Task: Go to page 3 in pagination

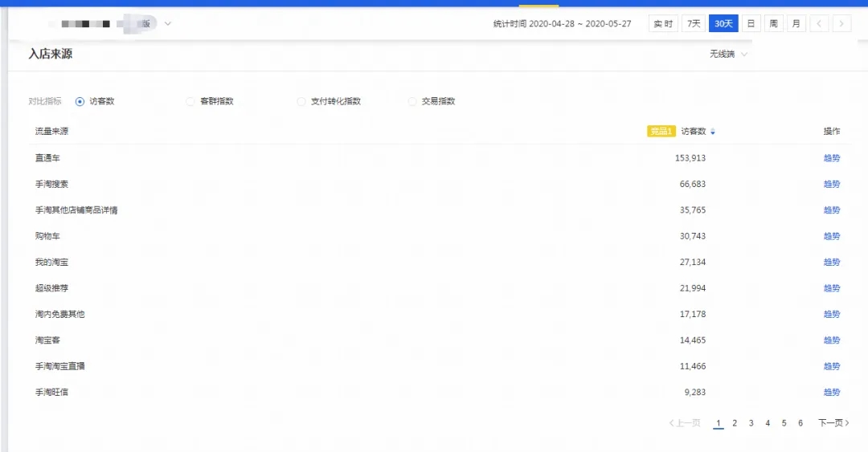Action: click(x=751, y=423)
